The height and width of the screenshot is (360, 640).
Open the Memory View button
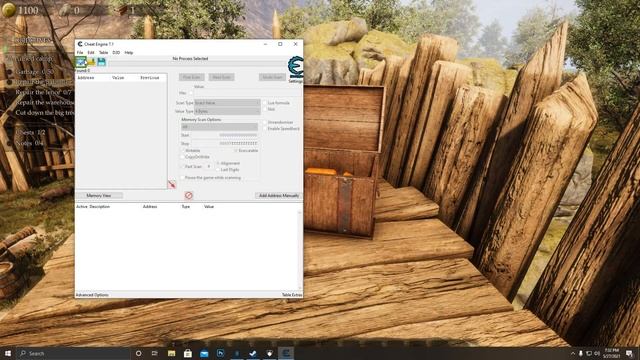click(x=99, y=196)
